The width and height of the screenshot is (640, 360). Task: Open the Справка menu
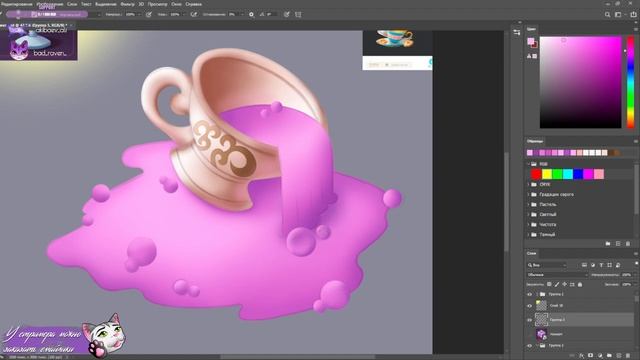pyautogui.click(x=193, y=4)
